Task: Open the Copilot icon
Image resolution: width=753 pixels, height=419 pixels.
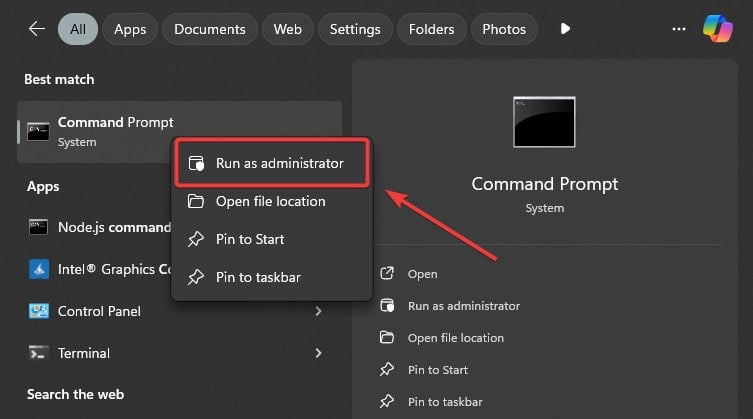Action: (717, 29)
